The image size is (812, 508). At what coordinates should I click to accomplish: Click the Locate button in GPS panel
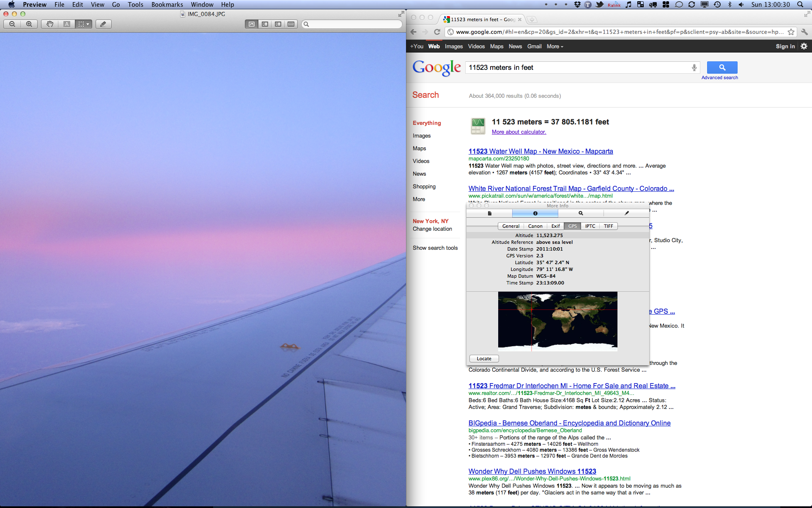pyautogui.click(x=484, y=359)
